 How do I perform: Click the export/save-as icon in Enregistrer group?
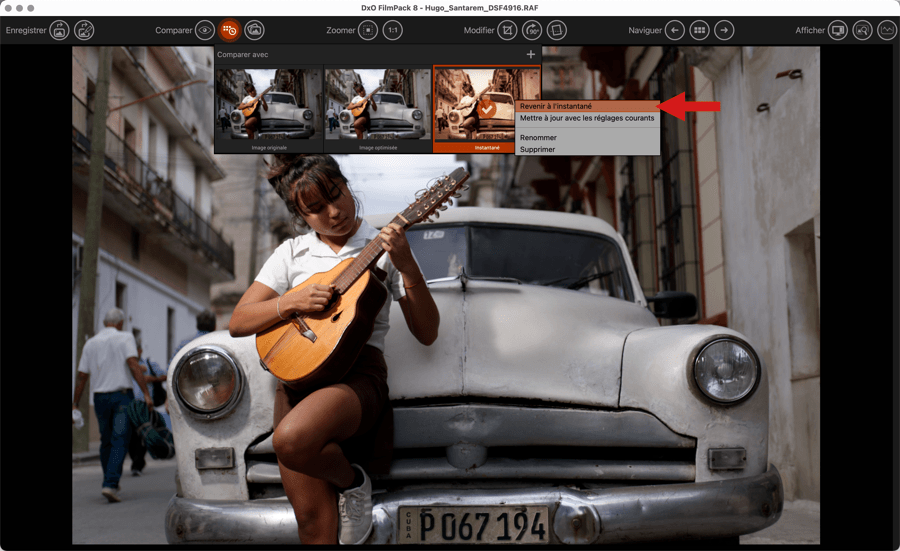[x=84, y=31]
